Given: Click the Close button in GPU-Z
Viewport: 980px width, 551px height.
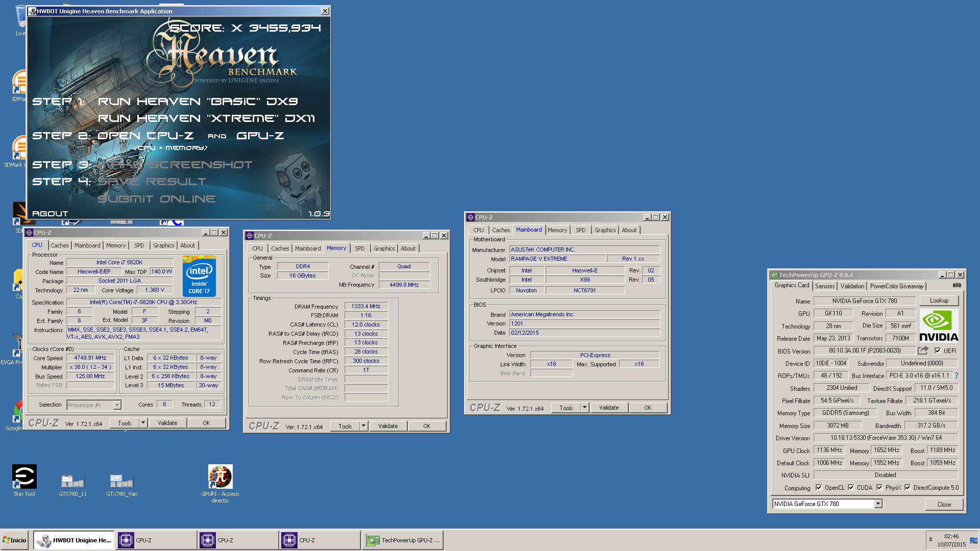Looking at the screenshot, I should click(944, 504).
